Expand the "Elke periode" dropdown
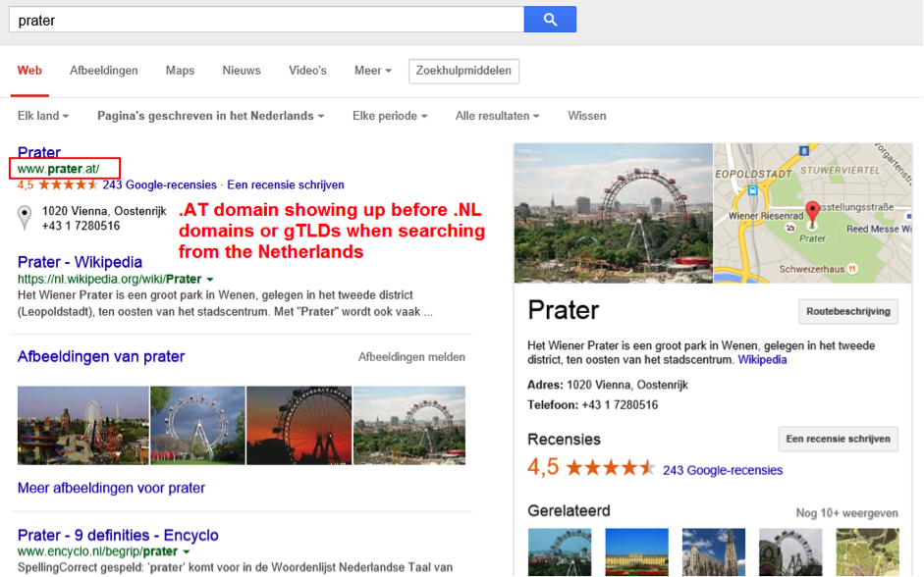Viewport: 924px width, 577px height. click(x=389, y=115)
